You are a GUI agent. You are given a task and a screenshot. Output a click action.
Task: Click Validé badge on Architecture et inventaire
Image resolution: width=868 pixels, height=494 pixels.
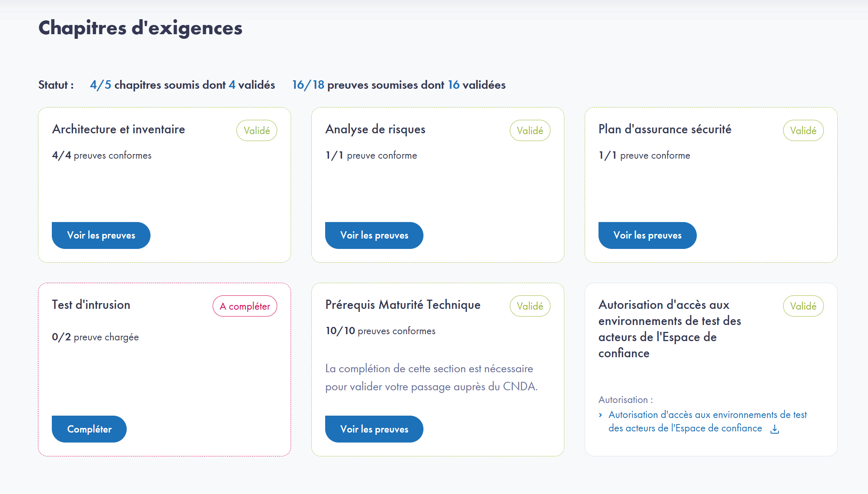pyautogui.click(x=256, y=131)
